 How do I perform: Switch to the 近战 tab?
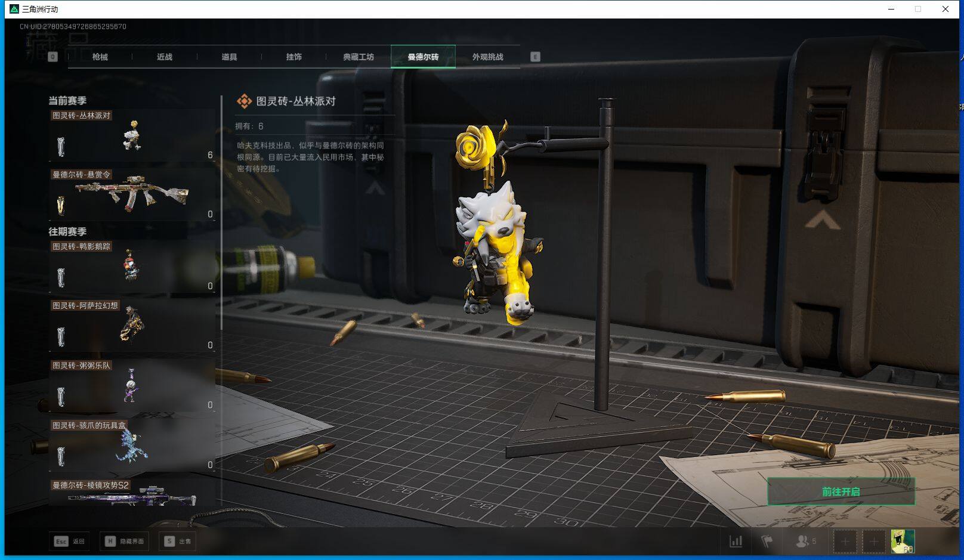click(165, 57)
